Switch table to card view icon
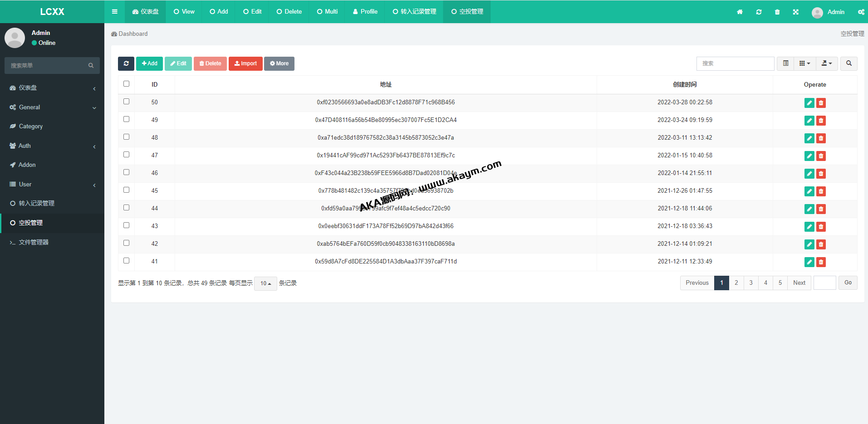 click(x=785, y=63)
